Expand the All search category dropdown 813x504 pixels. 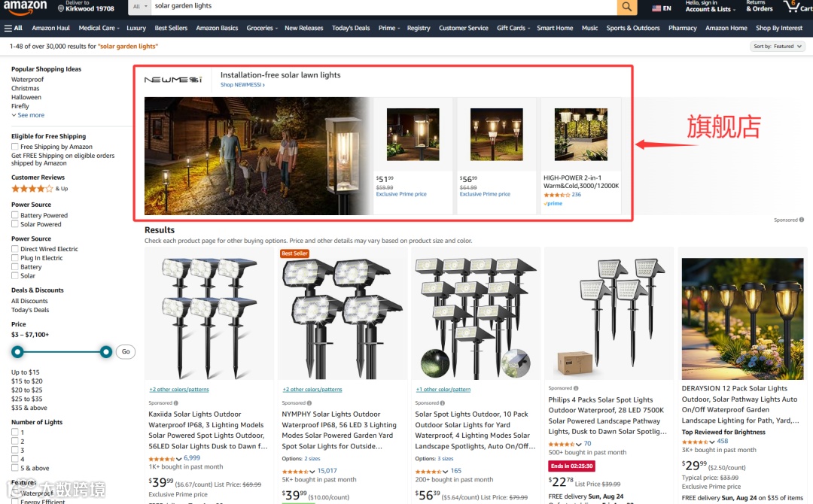pos(140,6)
